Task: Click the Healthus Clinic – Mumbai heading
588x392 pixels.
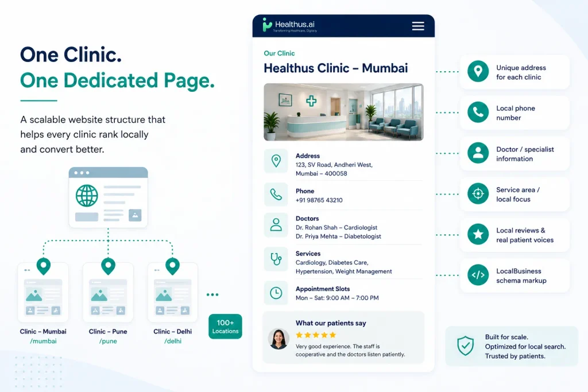Action: click(x=335, y=68)
